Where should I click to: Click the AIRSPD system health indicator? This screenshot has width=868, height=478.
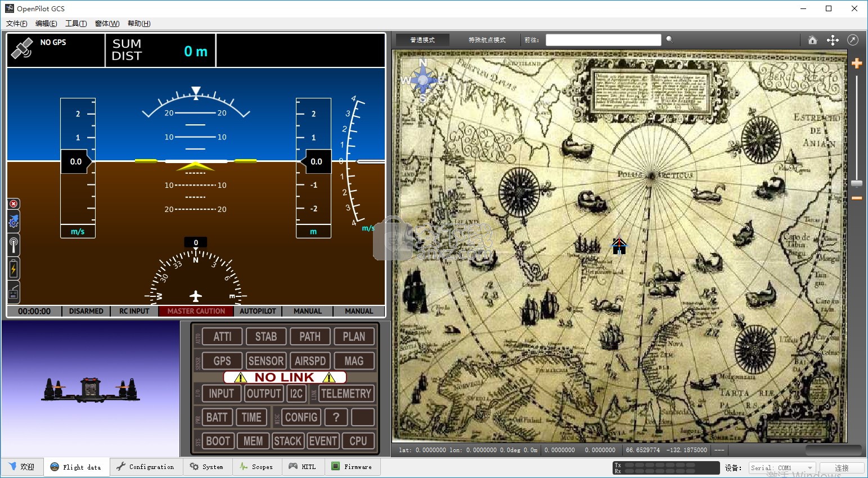pos(310,360)
